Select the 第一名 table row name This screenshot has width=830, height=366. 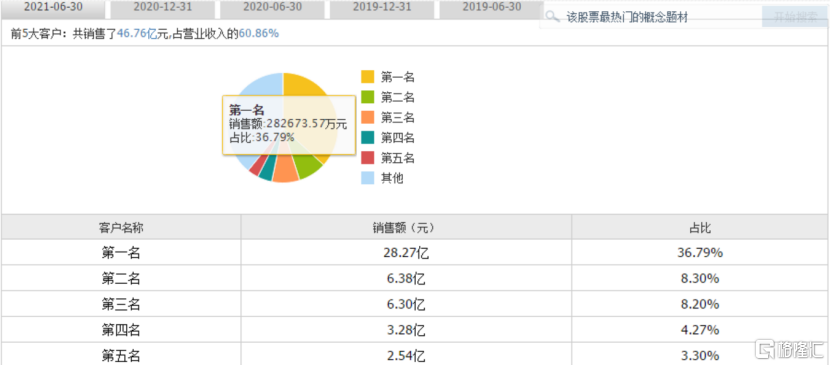tap(121, 253)
